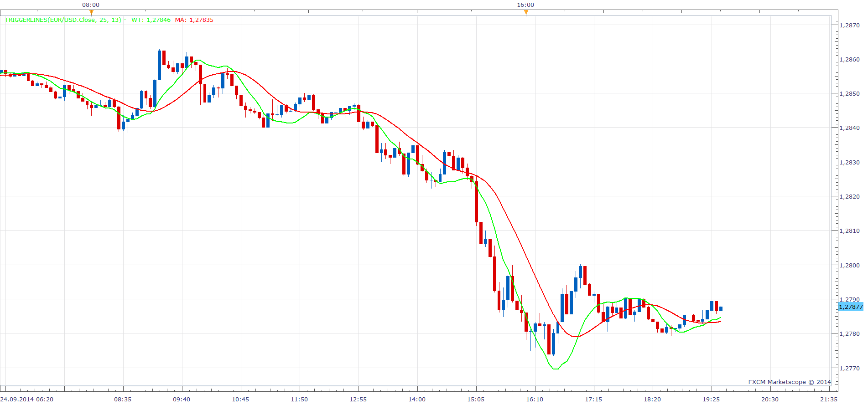Viewport: 868px width, 405px height.
Task: Click the 09:40 time axis label
Action: pyautogui.click(x=182, y=399)
